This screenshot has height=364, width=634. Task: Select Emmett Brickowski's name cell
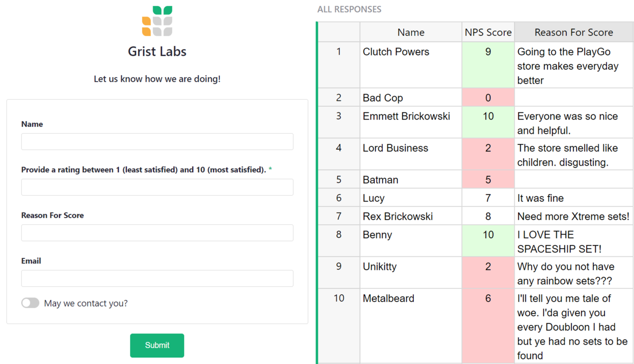(x=406, y=116)
